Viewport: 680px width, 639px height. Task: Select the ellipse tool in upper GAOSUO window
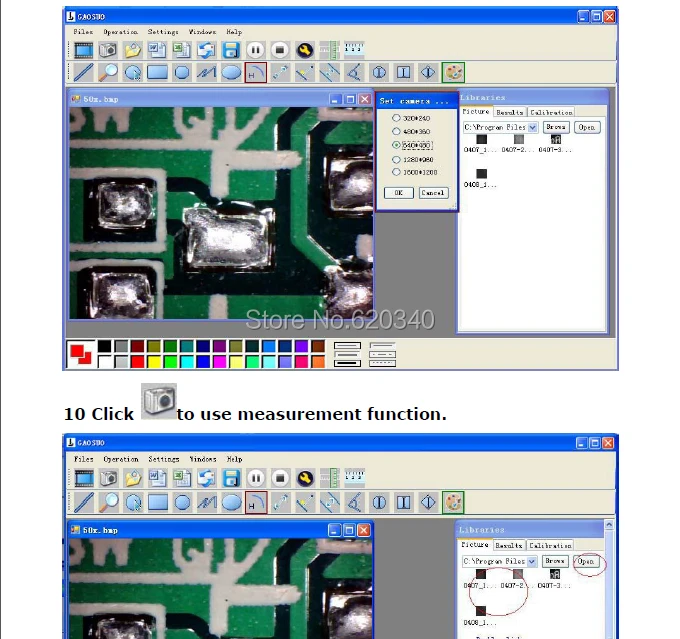231,72
